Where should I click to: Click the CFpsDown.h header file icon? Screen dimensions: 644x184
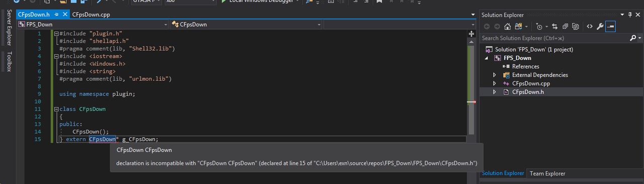pos(506,92)
